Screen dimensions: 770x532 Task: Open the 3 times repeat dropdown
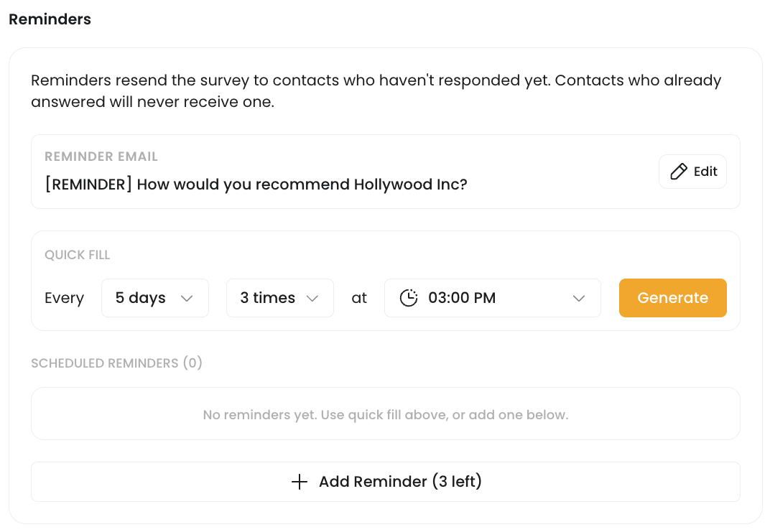(x=280, y=298)
